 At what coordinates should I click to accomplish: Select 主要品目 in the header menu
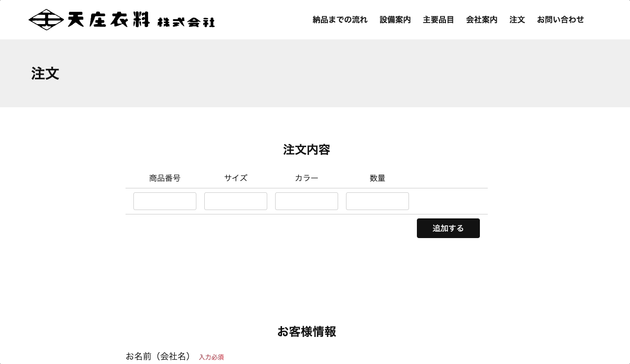click(439, 20)
